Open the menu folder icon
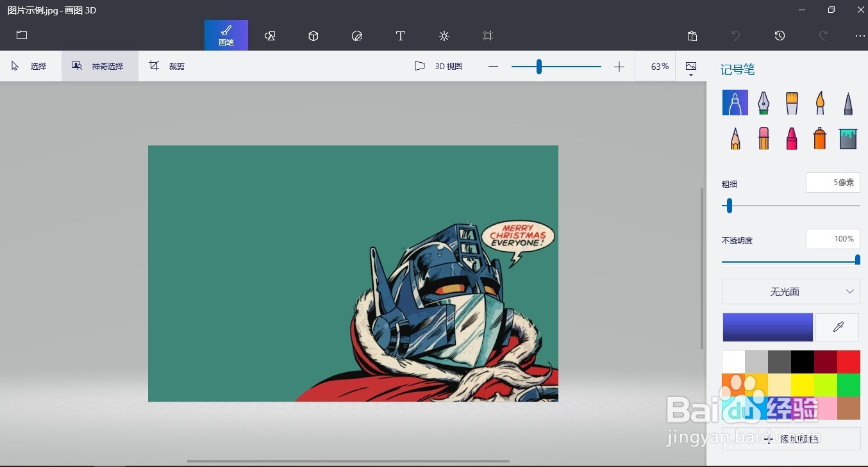 click(x=22, y=35)
